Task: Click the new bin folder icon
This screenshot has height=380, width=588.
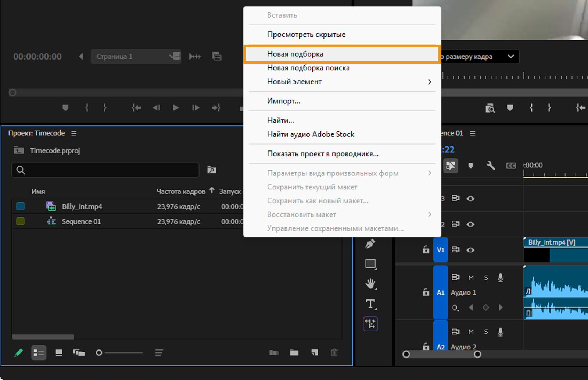Action: click(x=294, y=352)
